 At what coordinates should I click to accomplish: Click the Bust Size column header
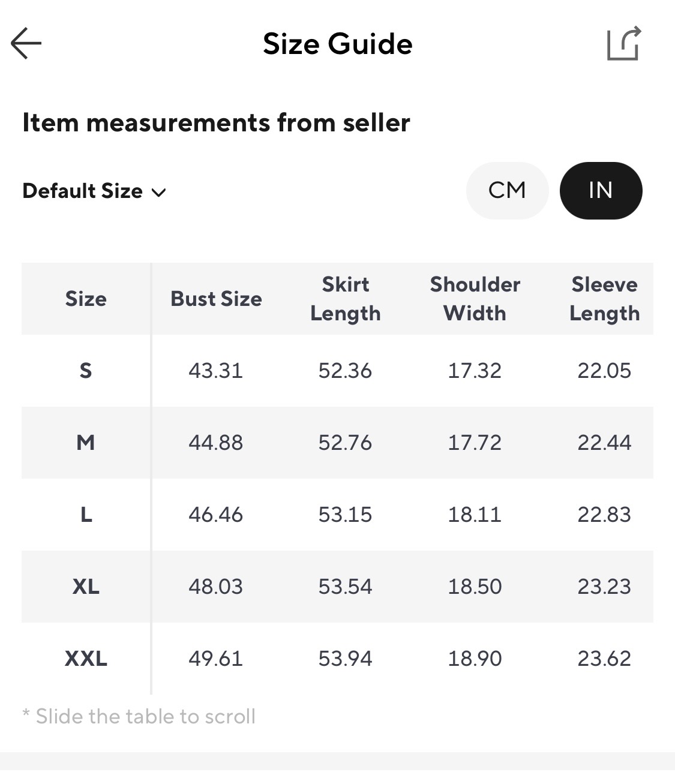tap(216, 299)
